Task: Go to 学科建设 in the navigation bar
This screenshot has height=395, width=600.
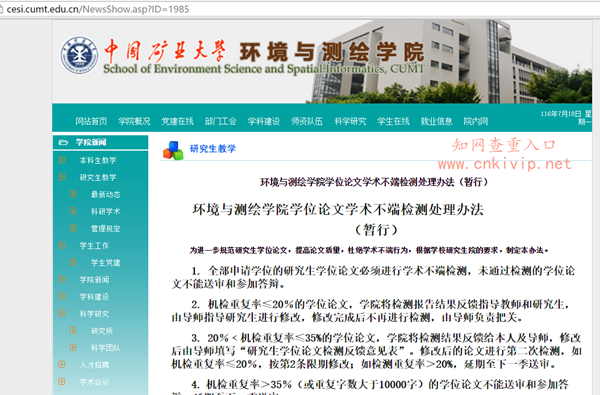Action: click(x=264, y=121)
